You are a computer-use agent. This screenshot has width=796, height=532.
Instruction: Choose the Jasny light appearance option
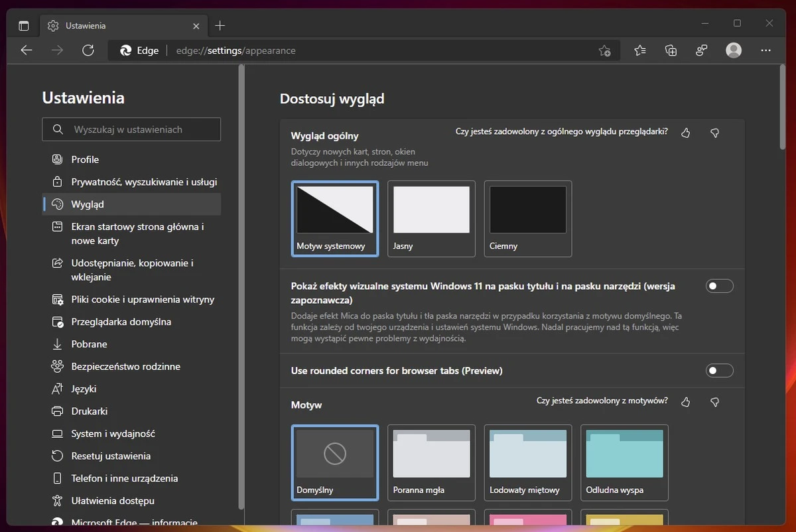click(x=431, y=218)
